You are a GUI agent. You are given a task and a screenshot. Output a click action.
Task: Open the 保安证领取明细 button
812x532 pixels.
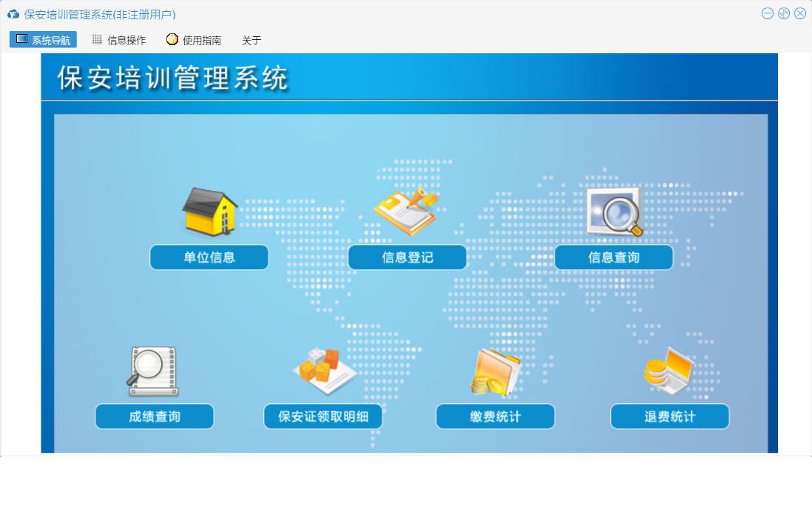pos(323,417)
